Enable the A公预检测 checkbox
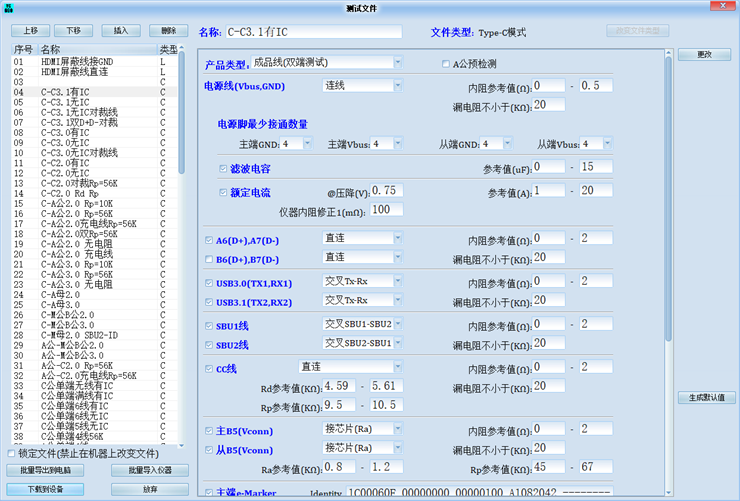Image resolution: width=740 pixels, height=501 pixels. click(445, 64)
